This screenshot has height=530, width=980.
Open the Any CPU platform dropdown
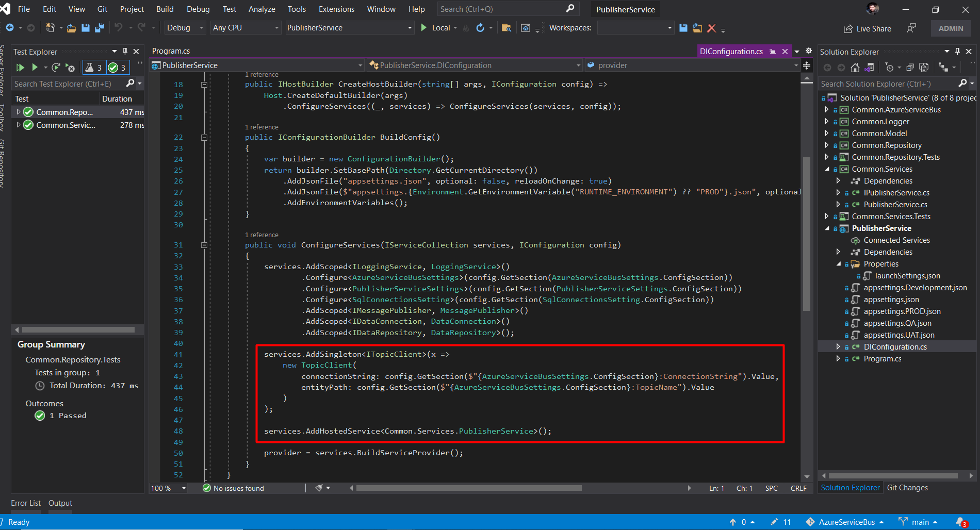pyautogui.click(x=246, y=27)
